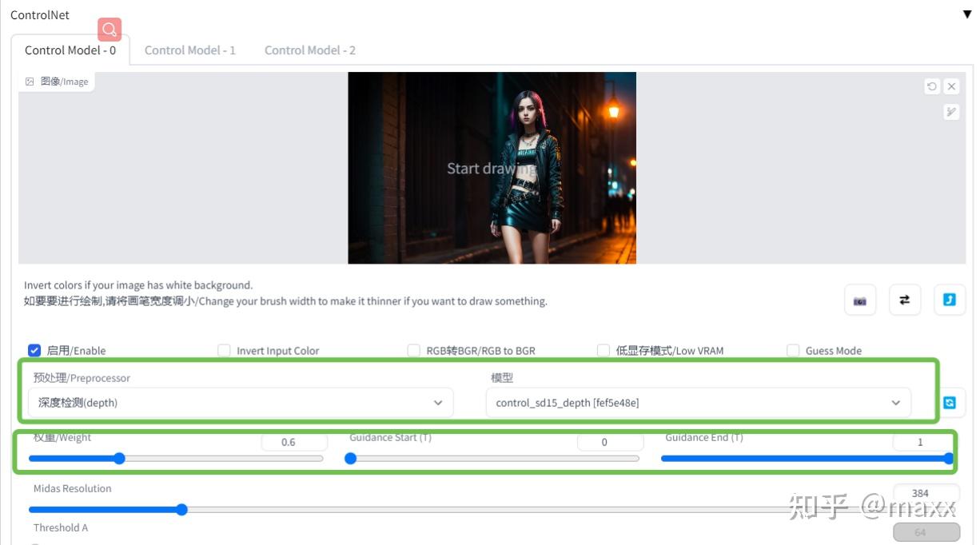Click the 图像/Image label button
Image resolution: width=980 pixels, height=545 pixels.
coord(56,81)
